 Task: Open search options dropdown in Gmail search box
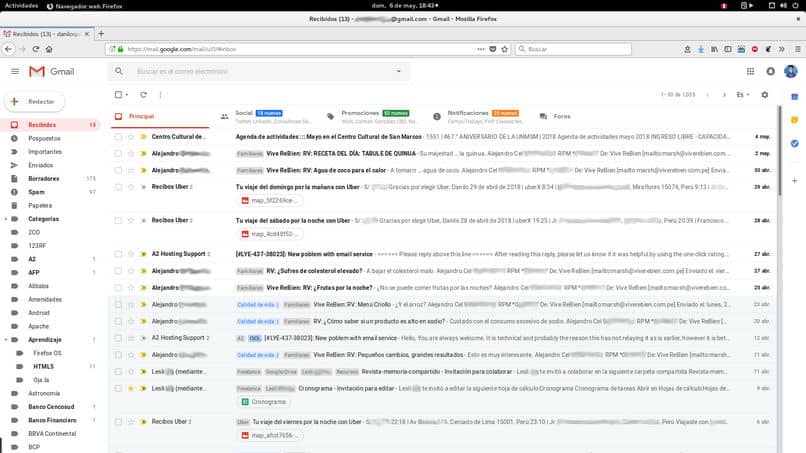pos(398,71)
